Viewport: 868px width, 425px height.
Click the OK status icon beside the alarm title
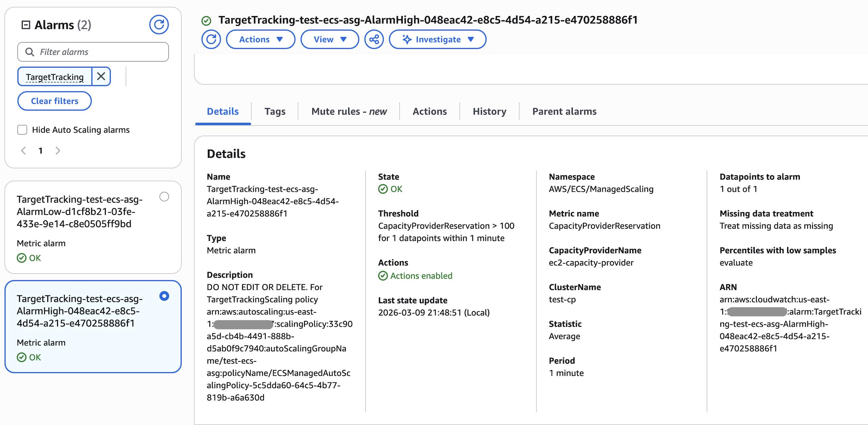coord(206,21)
